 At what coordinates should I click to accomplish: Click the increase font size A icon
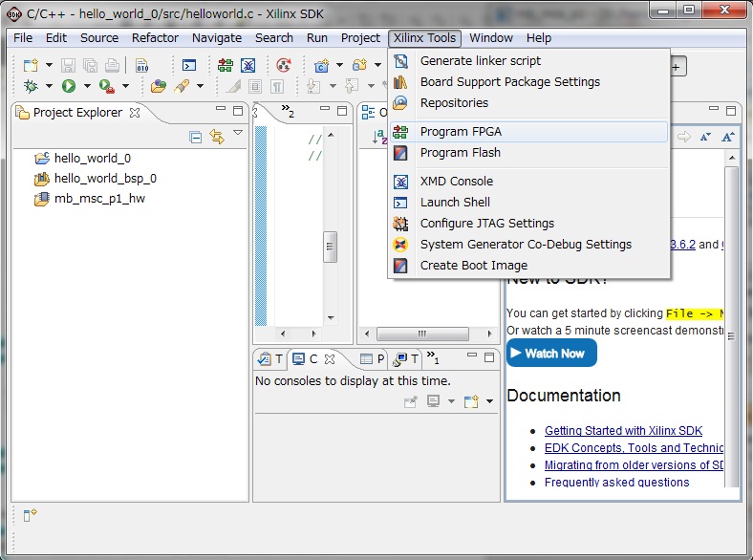[x=728, y=137]
